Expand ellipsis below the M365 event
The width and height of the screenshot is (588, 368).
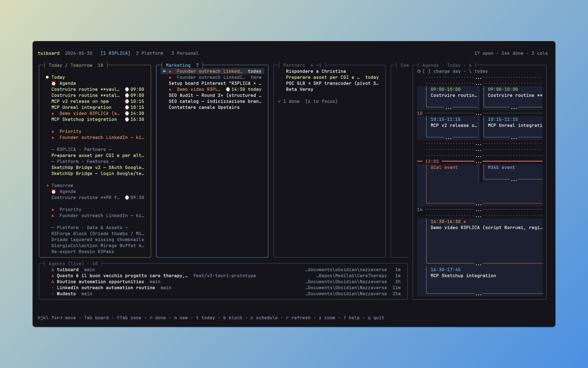coord(514,180)
